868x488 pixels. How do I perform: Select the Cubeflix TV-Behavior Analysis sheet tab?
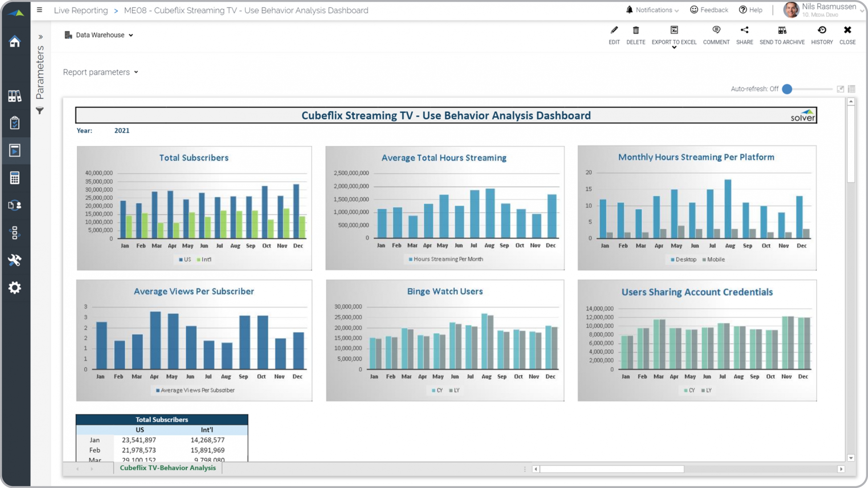coord(167,468)
